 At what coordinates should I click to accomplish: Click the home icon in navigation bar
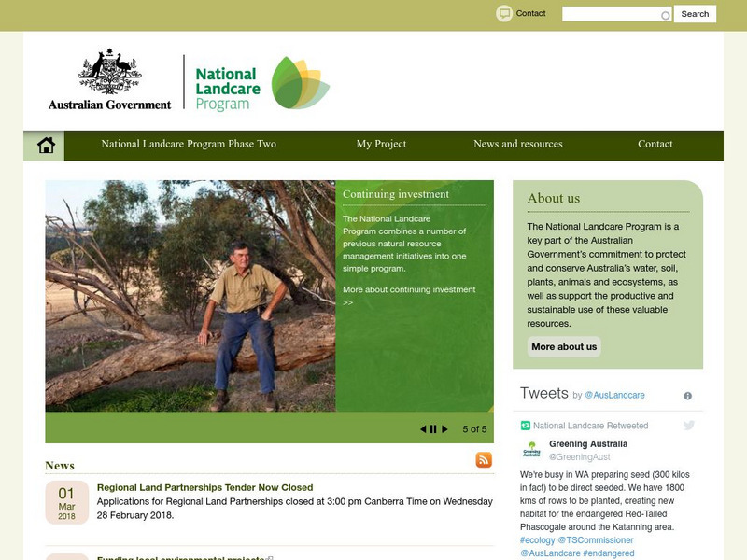click(46, 146)
